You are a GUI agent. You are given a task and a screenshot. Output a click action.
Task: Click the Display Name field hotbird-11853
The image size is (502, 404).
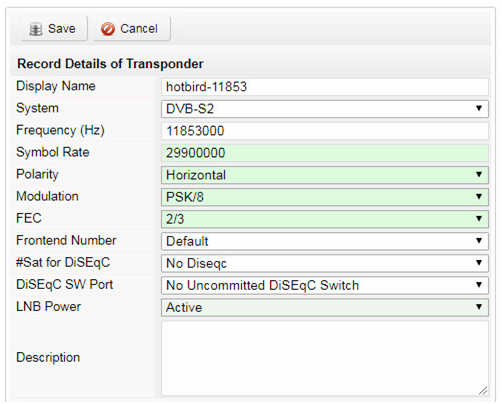tap(325, 87)
